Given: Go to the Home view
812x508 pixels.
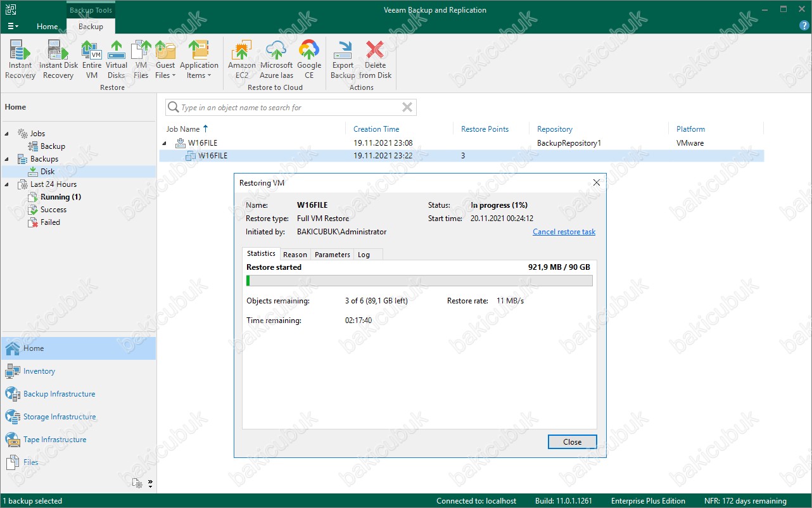Looking at the screenshot, I should point(78,348).
